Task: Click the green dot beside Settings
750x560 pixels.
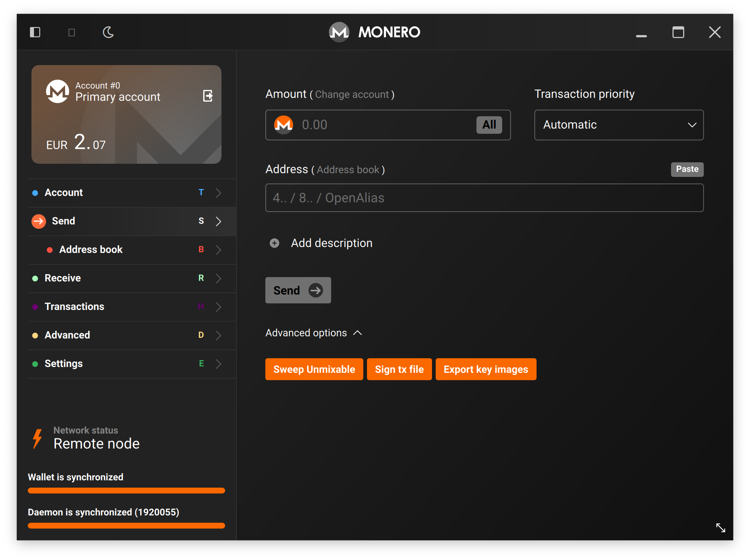Action: coord(35,364)
